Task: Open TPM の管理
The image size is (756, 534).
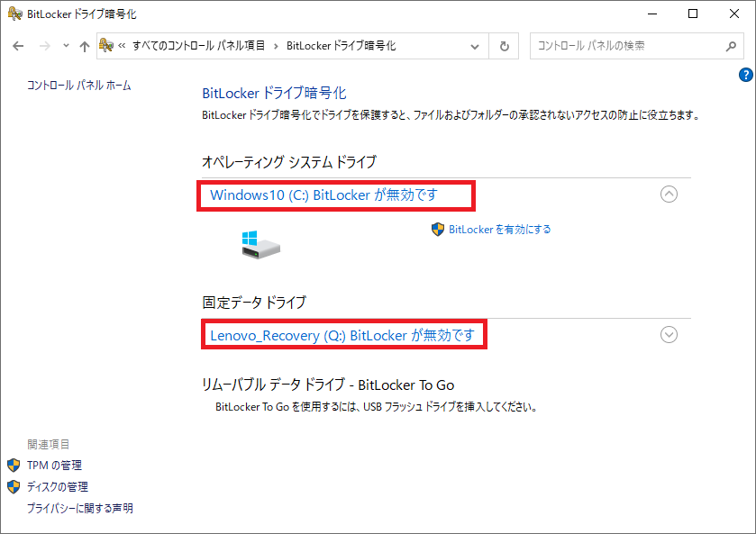Action: pyautogui.click(x=54, y=465)
